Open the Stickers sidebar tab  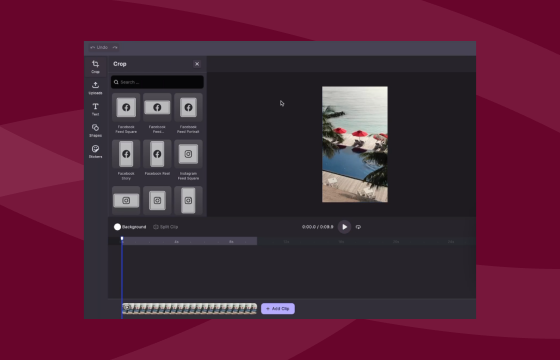[95, 152]
